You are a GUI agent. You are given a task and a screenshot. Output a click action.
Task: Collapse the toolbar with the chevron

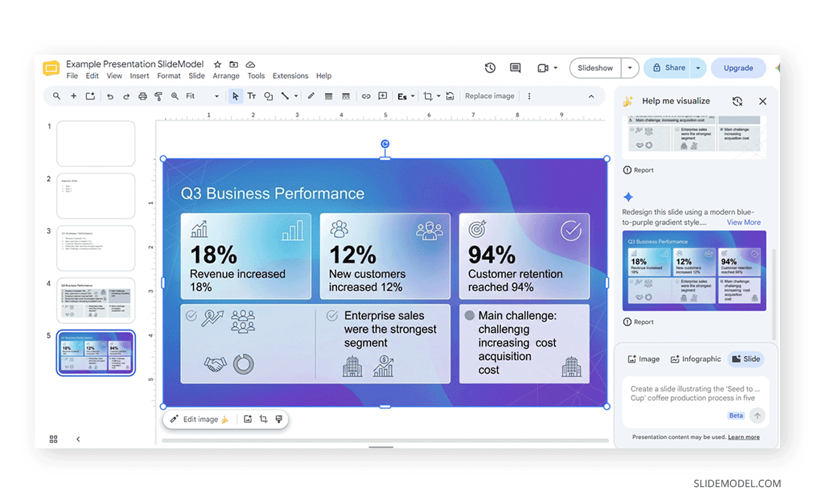591,96
